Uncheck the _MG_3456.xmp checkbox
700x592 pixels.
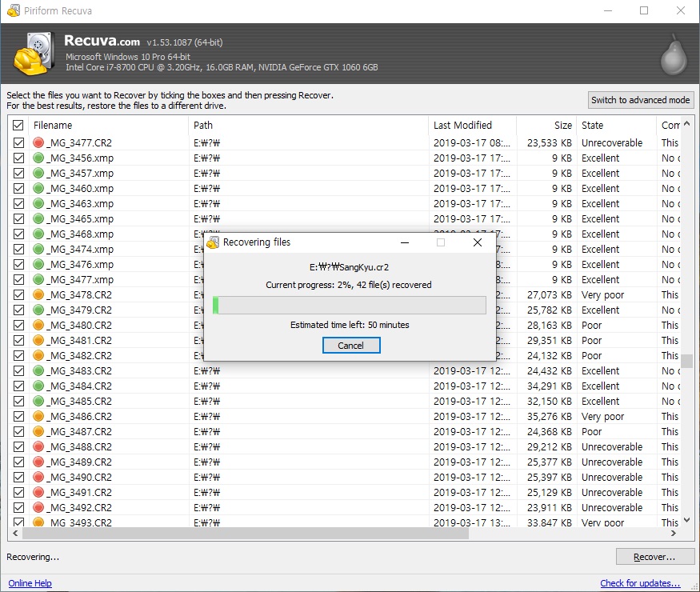click(18, 158)
